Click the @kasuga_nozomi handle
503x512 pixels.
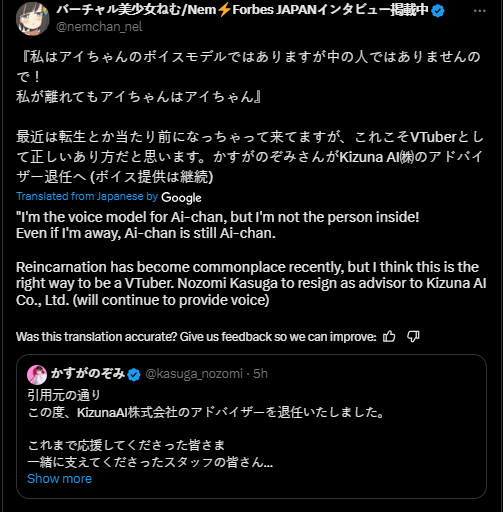coord(194,374)
